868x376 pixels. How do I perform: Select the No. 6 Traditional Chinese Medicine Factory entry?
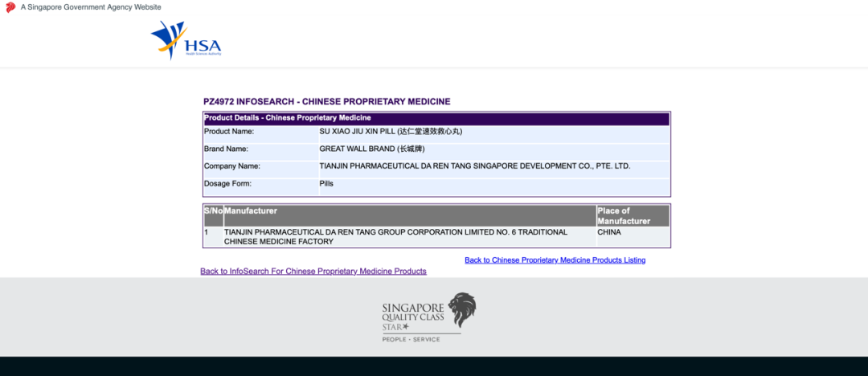[x=395, y=237]
